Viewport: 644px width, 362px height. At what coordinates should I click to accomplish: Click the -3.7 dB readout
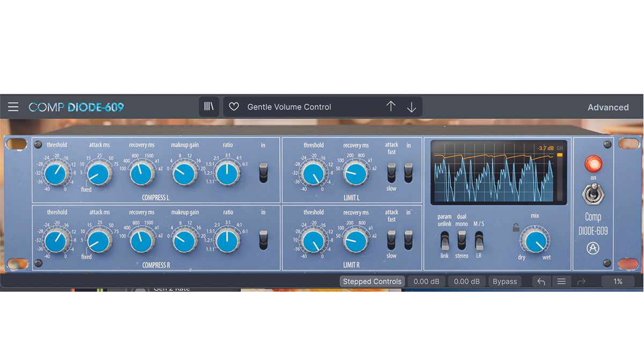click(545, 148)
